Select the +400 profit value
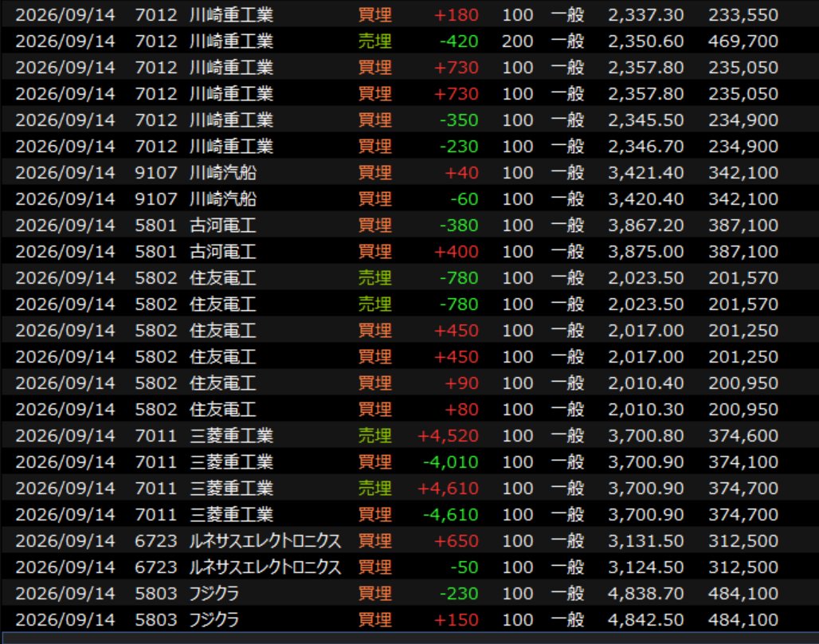 tap(456, 251)
